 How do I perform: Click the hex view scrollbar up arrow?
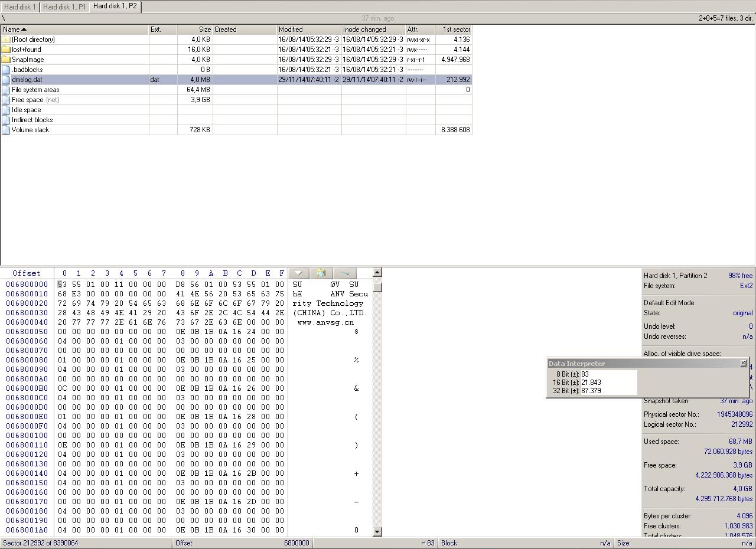[x=377, y=272]
